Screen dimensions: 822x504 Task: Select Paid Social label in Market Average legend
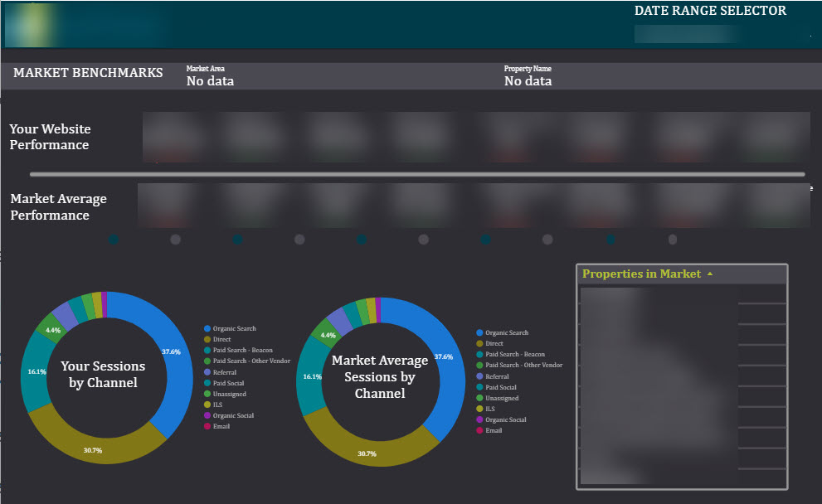click(x=501, y=387)
